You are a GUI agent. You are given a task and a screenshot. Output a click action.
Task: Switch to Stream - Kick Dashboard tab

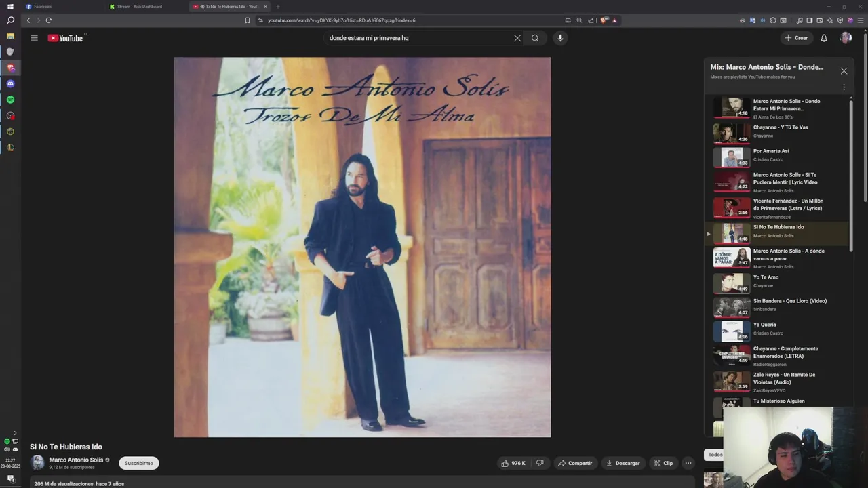click(148, 7)
